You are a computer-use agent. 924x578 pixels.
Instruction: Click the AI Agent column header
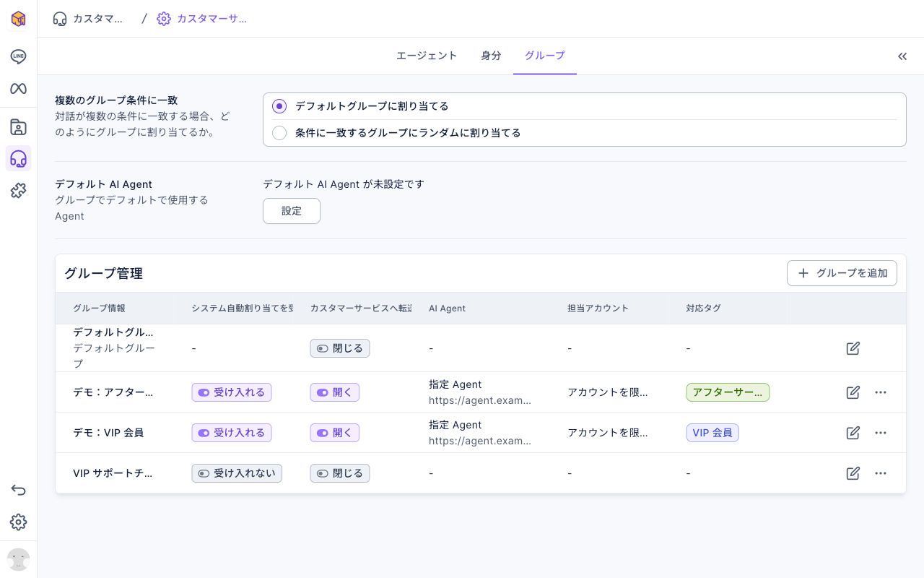pyautogui.click(x=448, y=309)
